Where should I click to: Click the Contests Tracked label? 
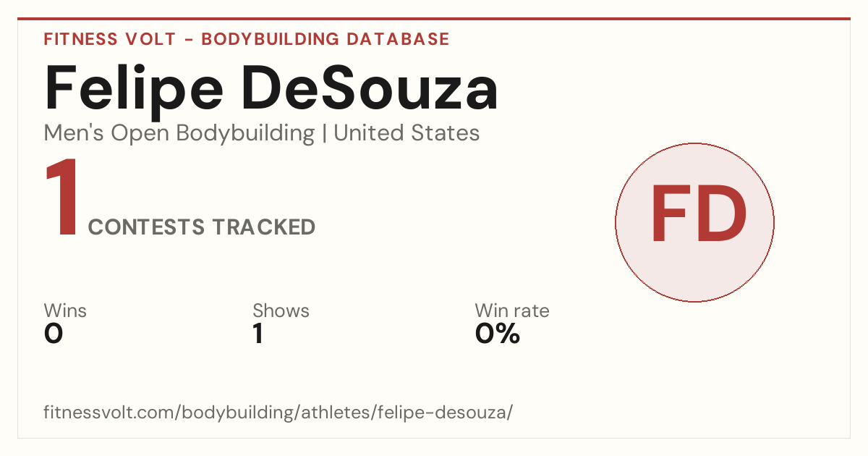tap(202, 227)
